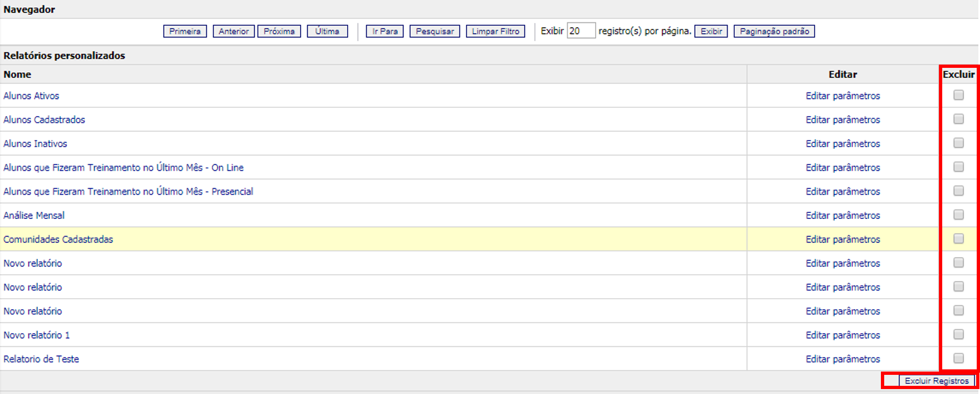
Task: Open the Alunos Cadastrados report
Action: point(44,120)
